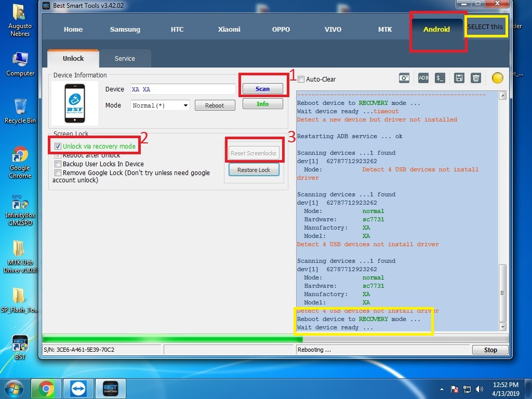This screenshot has width=532, height=399.
Task: Click 'Wait device ready ...timeout' log line
Action: (x=348, y=111)
